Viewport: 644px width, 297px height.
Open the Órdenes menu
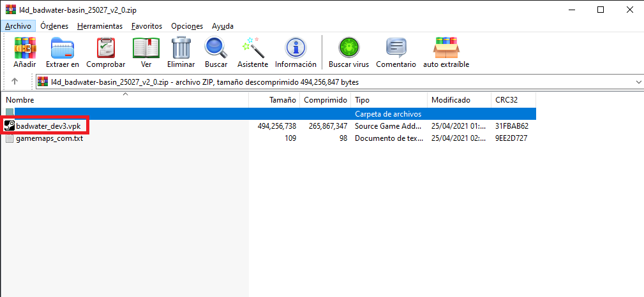54,26
